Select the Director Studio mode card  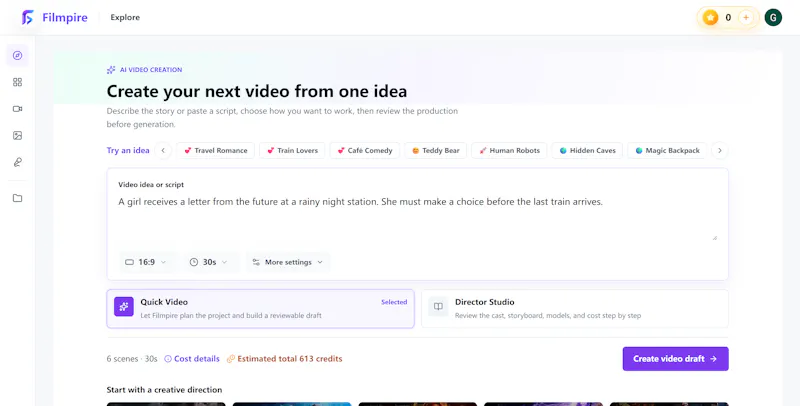575,309
